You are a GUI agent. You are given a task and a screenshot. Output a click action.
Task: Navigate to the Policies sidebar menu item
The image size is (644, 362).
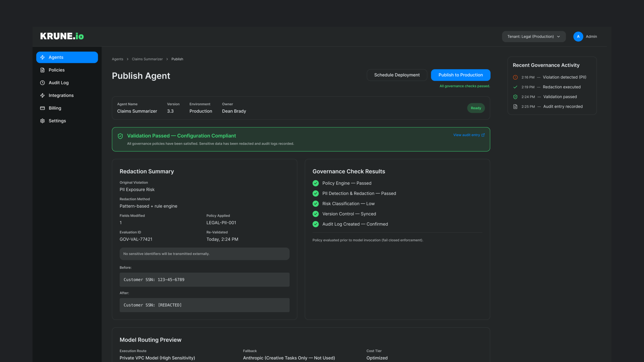pos(57,70)
